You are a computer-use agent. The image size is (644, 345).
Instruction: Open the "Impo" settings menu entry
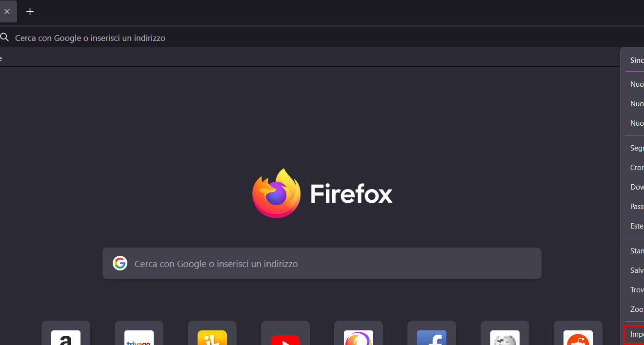[635, 334]
